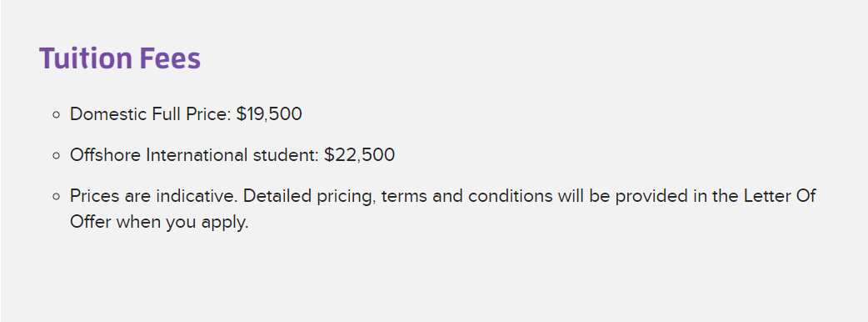Click the text Offer when you apply
This screenshot has height=322, width=868.
coord(159,222)
